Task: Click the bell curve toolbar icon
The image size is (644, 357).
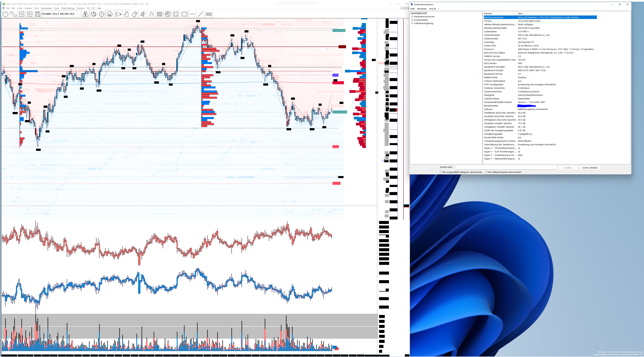Action: (x=151, y=14)
